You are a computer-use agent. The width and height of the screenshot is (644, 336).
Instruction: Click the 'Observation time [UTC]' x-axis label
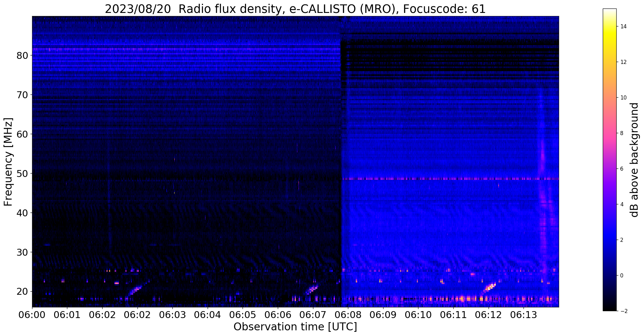pyautogui.click(x=295, y=327)
